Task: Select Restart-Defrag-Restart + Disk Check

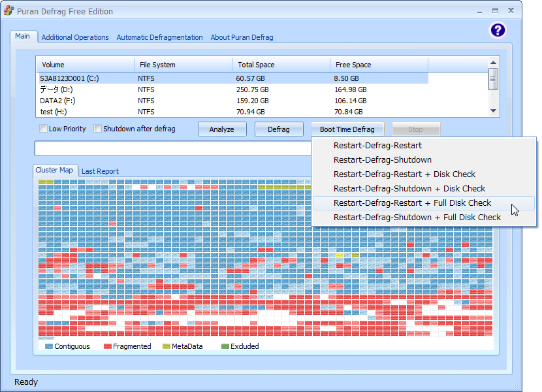Action: coord(424,174)
